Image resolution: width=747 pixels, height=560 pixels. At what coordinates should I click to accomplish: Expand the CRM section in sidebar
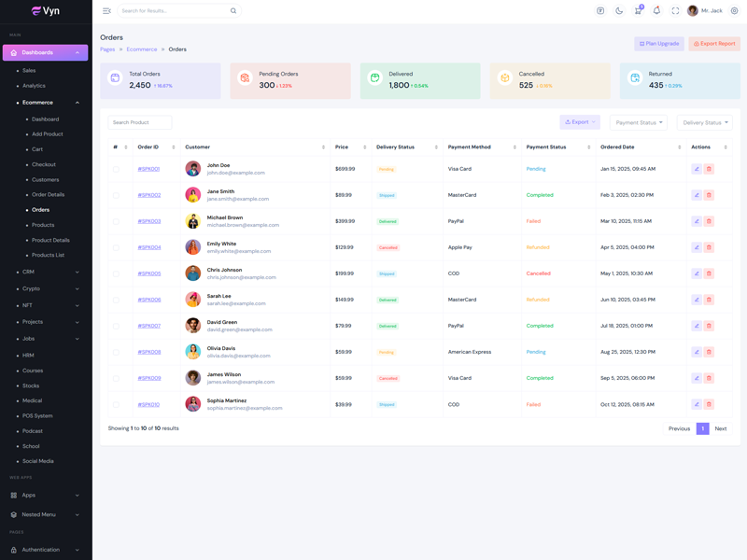point(47,272)
